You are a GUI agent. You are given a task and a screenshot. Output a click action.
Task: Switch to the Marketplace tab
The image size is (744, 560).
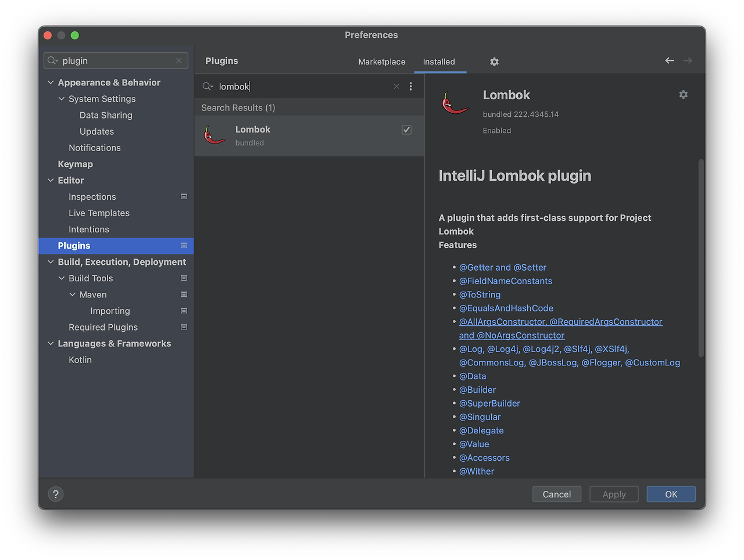click(382, 62)
